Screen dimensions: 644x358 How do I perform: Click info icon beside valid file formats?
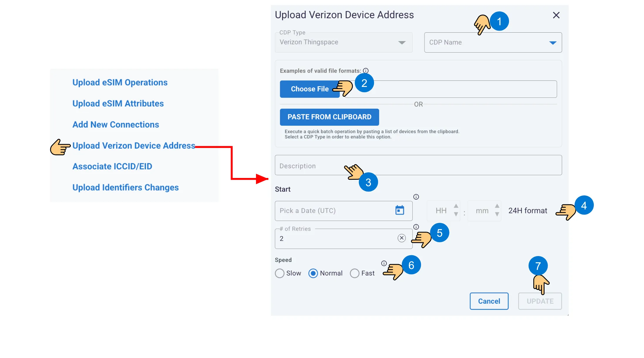click(365, 70)
